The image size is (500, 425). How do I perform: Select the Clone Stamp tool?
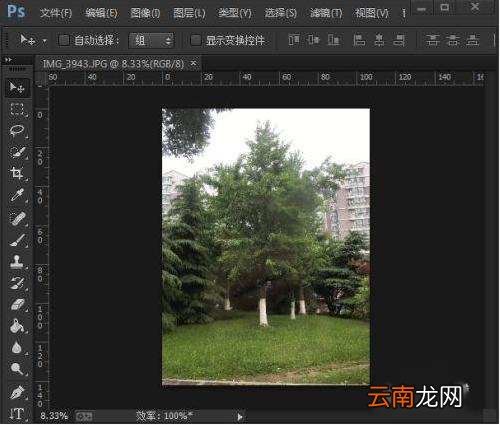click(17, 262)
